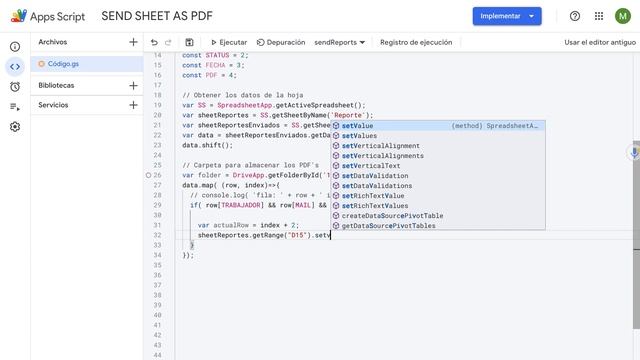
Task: Choose setVerticalText suggestion
Action: [x=438, y=166]
